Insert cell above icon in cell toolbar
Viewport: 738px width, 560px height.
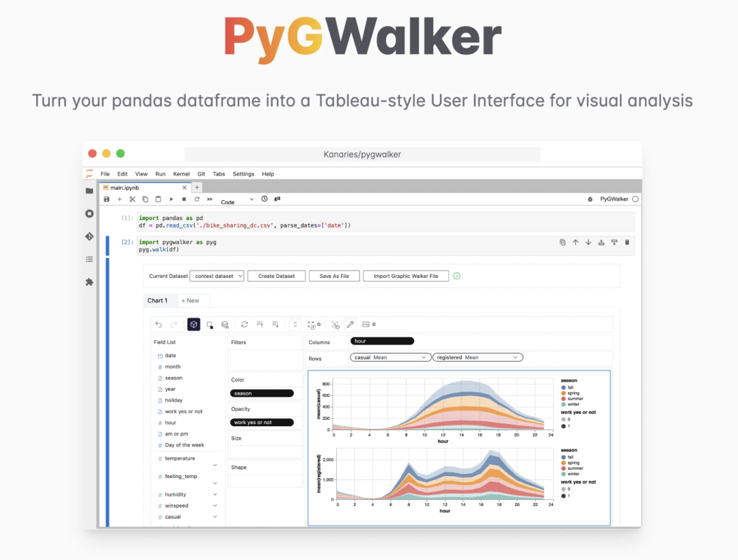click(601, 242)
